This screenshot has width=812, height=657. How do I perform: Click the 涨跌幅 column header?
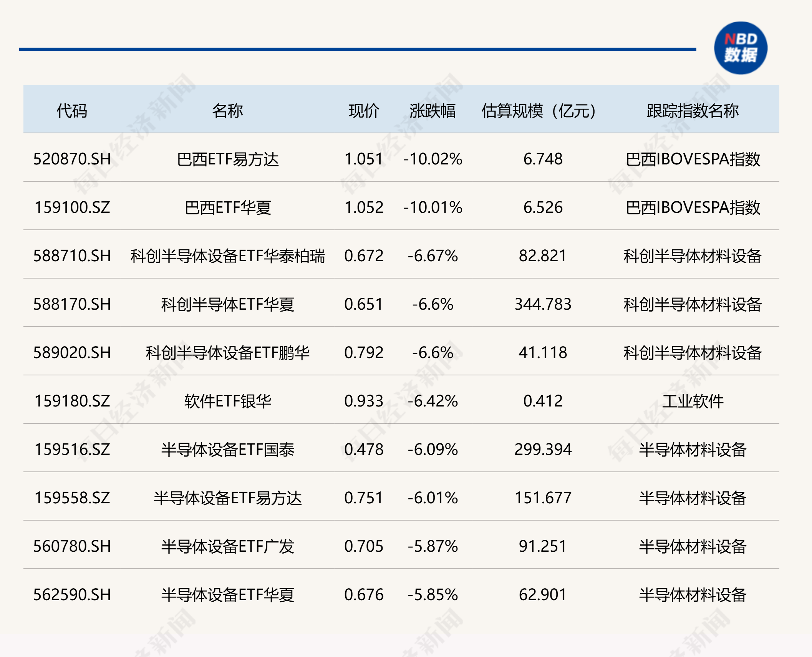click(433, 111)
